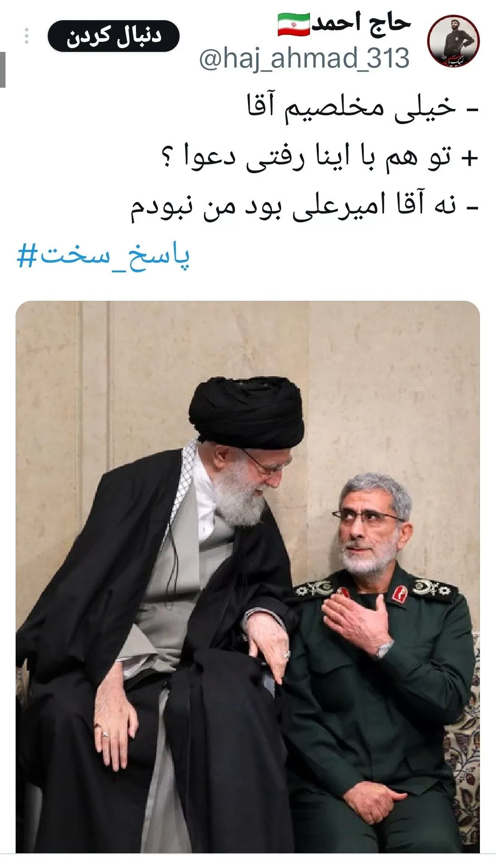Open the @haj_ahmad_313 handle
Screen dimensions: 496x868
[x=304, y=58]
